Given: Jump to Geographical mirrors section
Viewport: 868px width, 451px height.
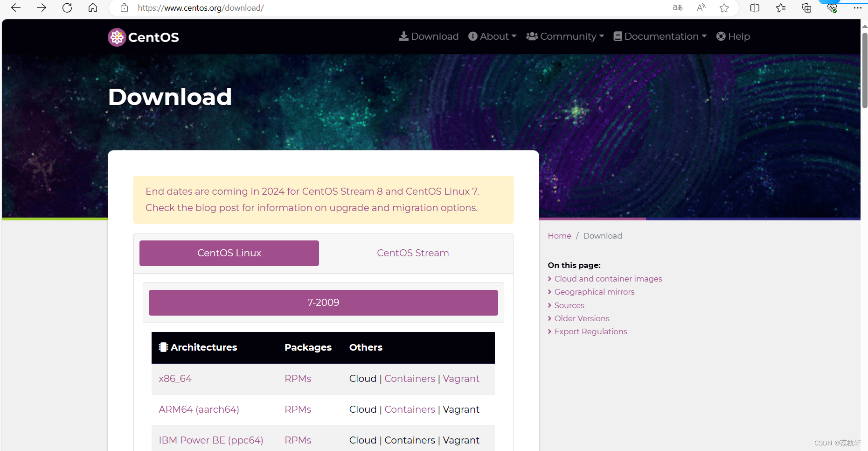Looking at the screenshot, I should tap(594, 292).
